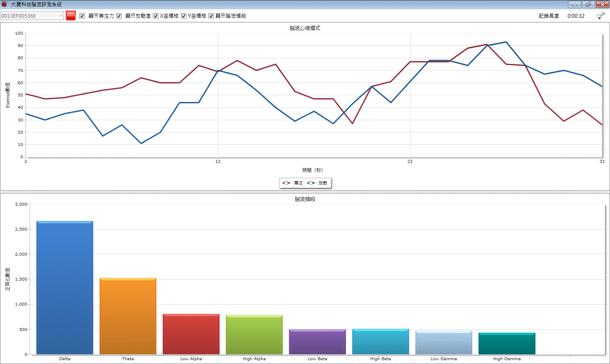Close the brainwave evaluation window
This screenshot has height=364, width=610.
click(x=602, y=5)
